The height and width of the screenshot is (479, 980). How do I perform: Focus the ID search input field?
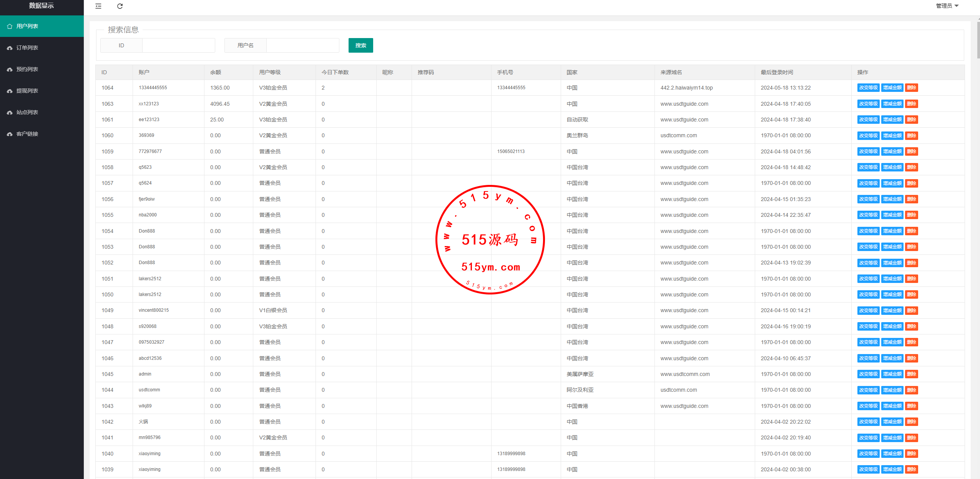point(178,45)
